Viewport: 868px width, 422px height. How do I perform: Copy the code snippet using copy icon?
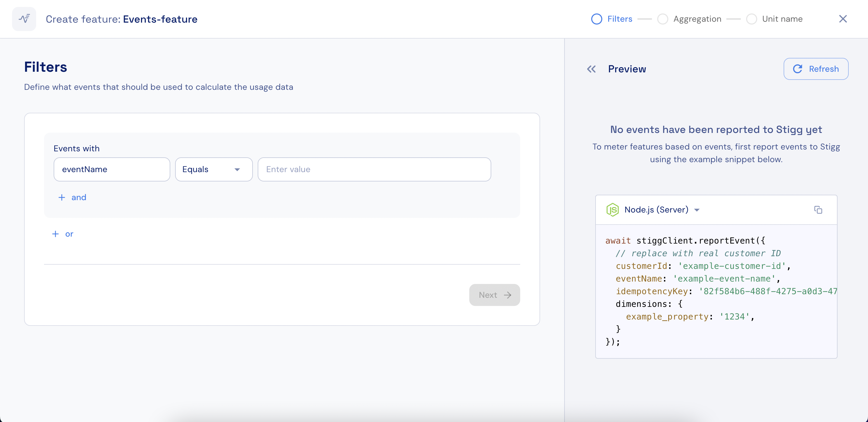pos(818,210)
